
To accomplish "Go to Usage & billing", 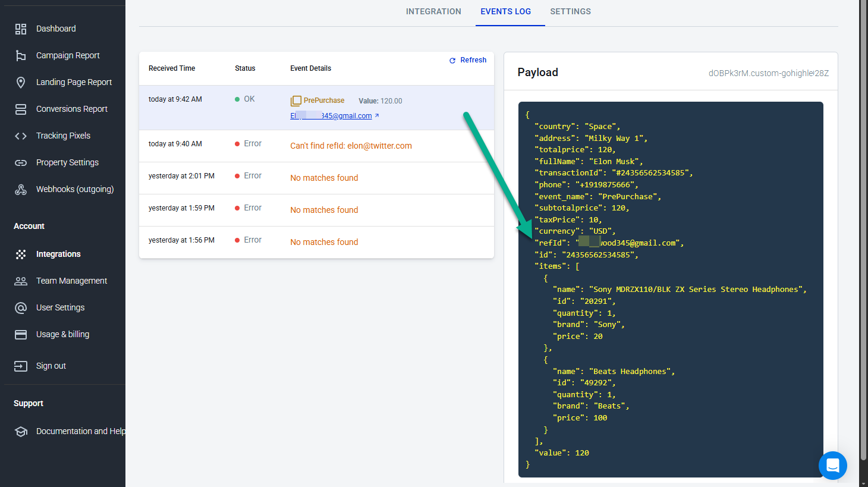I will tap(62, 334).
